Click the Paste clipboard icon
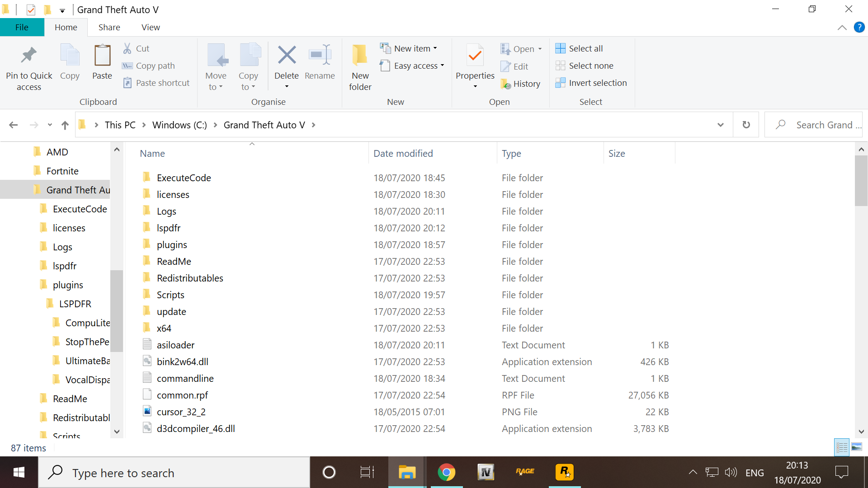The width and height of the screenshot is (868, 488). tap(102, 56)
